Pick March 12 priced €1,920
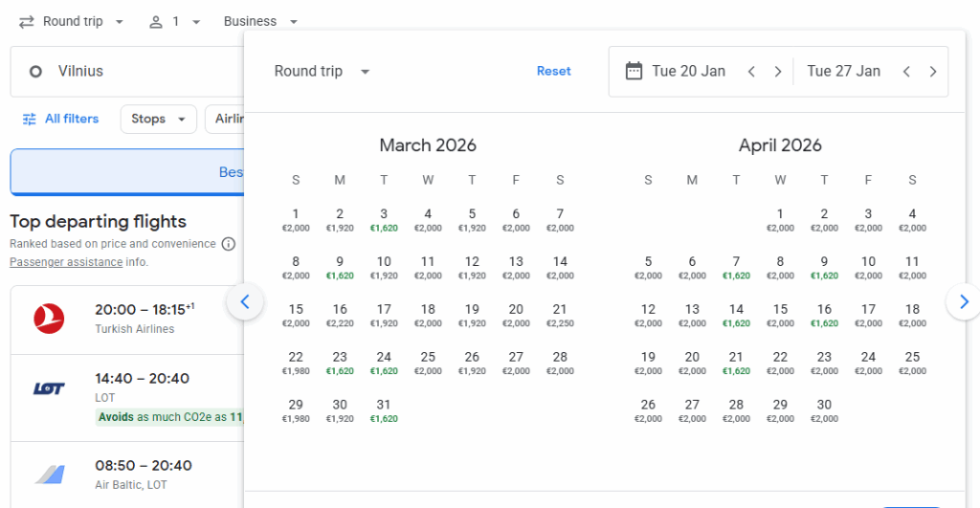980x508 pixels. click(472, 268)
